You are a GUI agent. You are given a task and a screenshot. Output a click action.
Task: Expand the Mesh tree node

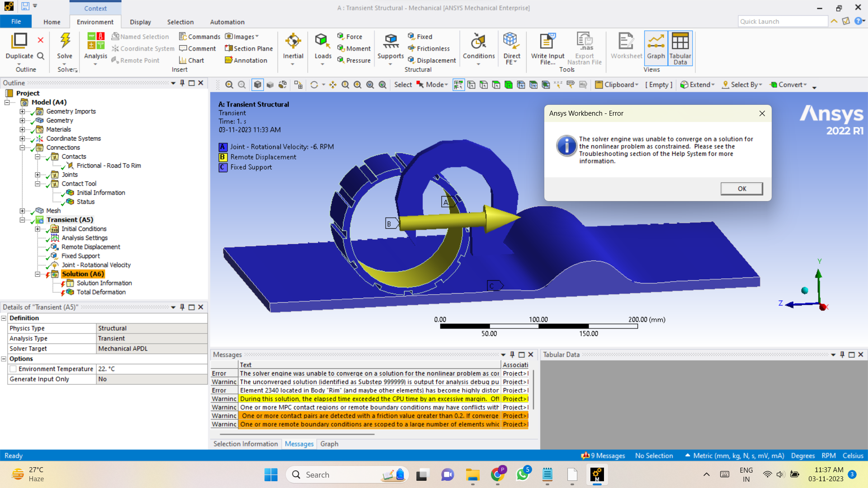tap(22, 211)
